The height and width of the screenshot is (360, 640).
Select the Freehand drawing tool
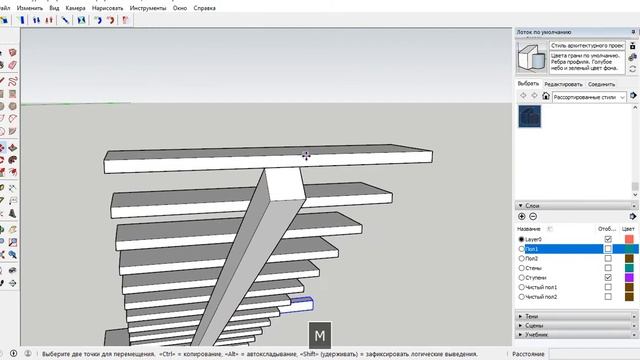coord(13,81)
